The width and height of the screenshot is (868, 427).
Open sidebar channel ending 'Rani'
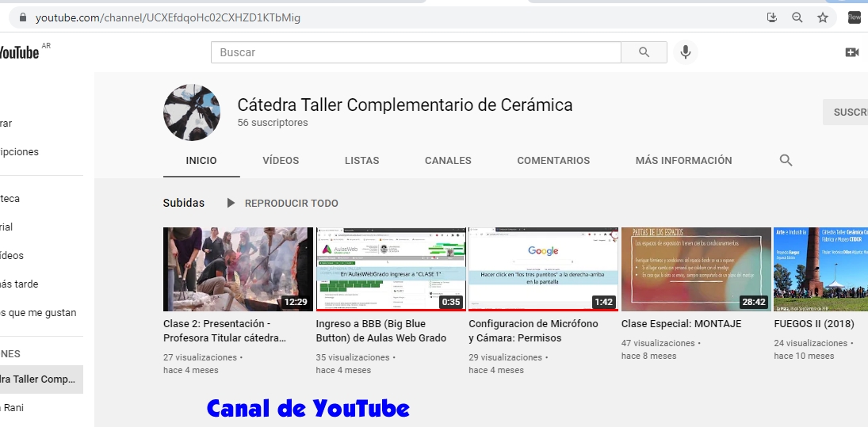(x=12, y=408)
